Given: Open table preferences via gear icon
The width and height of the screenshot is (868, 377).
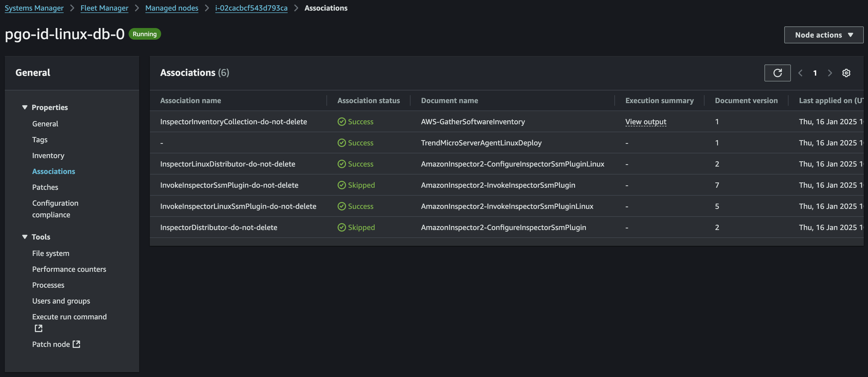Looking at the screenshot, I should point(846,73).
